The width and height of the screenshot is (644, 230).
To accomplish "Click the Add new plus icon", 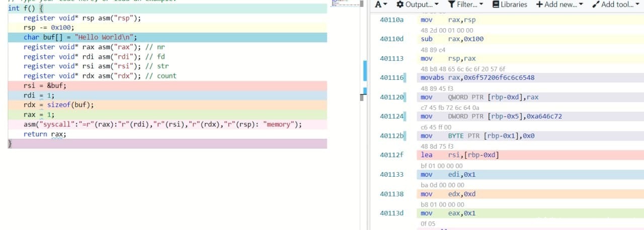I will coord(539,5).
